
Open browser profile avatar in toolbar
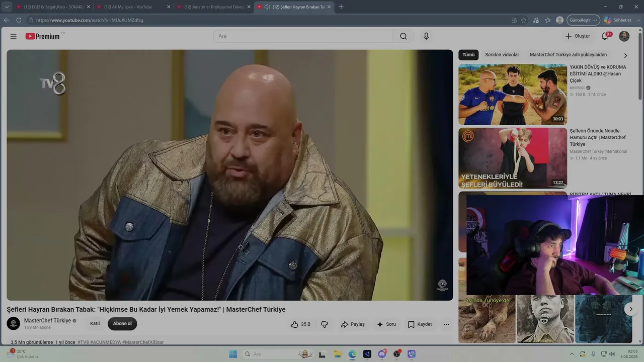tap(559, 20)
